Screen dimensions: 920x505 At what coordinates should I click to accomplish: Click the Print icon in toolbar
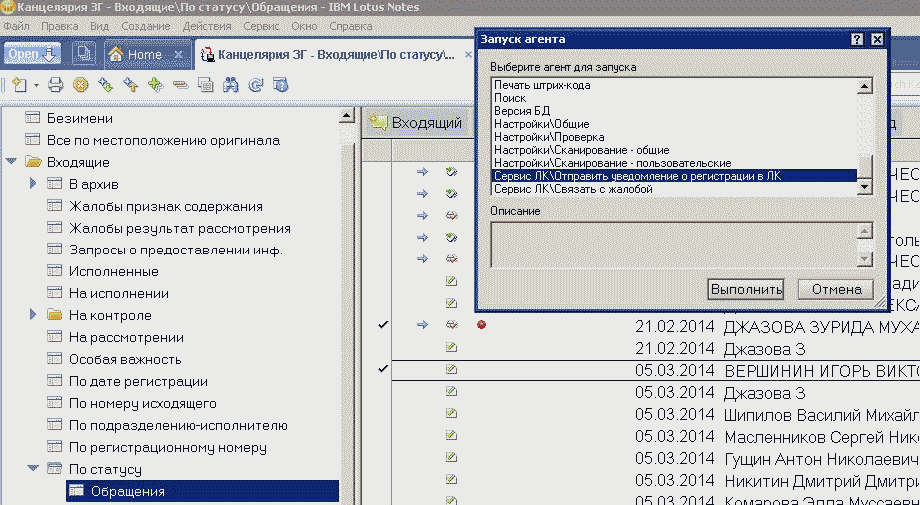pyautogui.click(x=56, y=85)
